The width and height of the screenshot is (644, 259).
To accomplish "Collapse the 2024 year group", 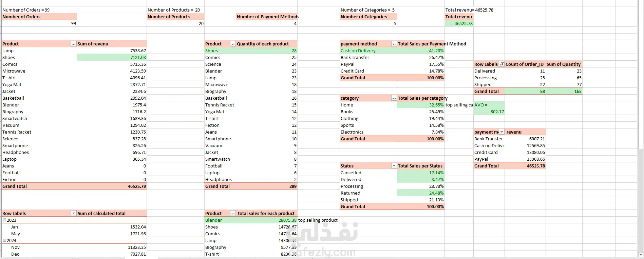I will coord(5,240).
